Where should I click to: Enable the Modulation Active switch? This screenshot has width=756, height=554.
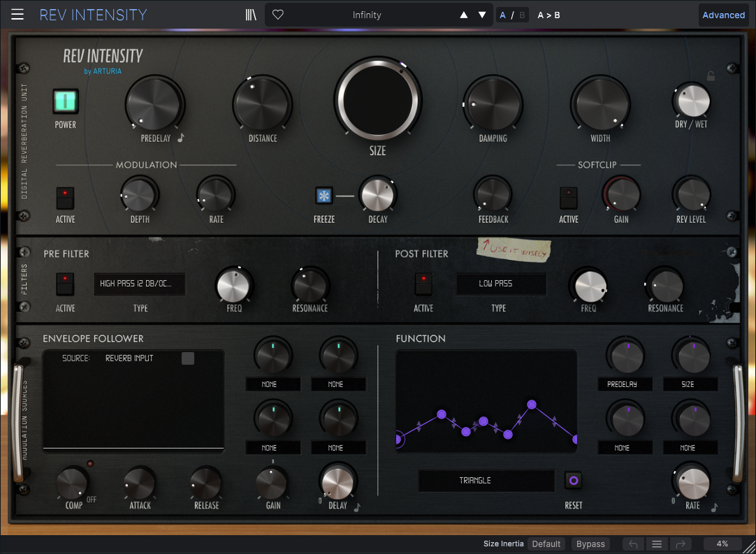(x=66, y=197)
